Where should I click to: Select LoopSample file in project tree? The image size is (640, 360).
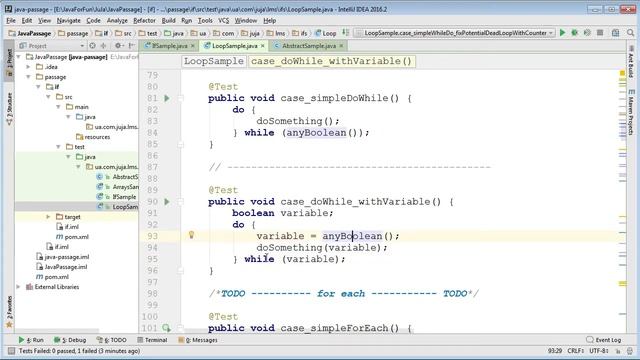coord(118,207)
